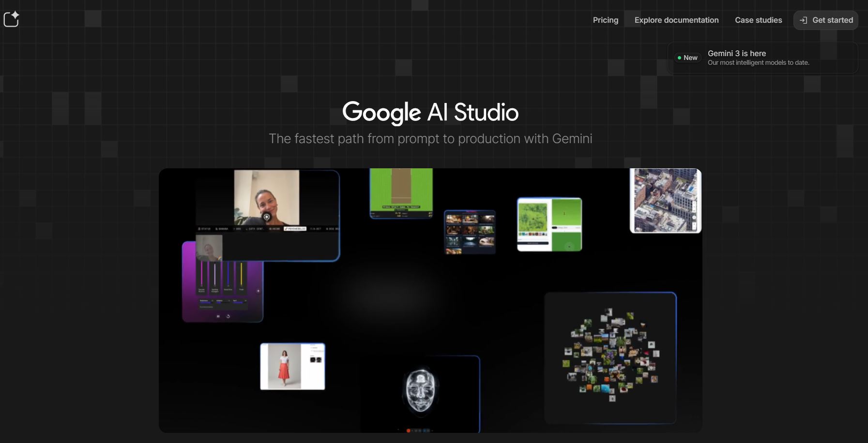
Task: Click the sign-in arrow icon in Get started
Action: (x=803, y=20)
